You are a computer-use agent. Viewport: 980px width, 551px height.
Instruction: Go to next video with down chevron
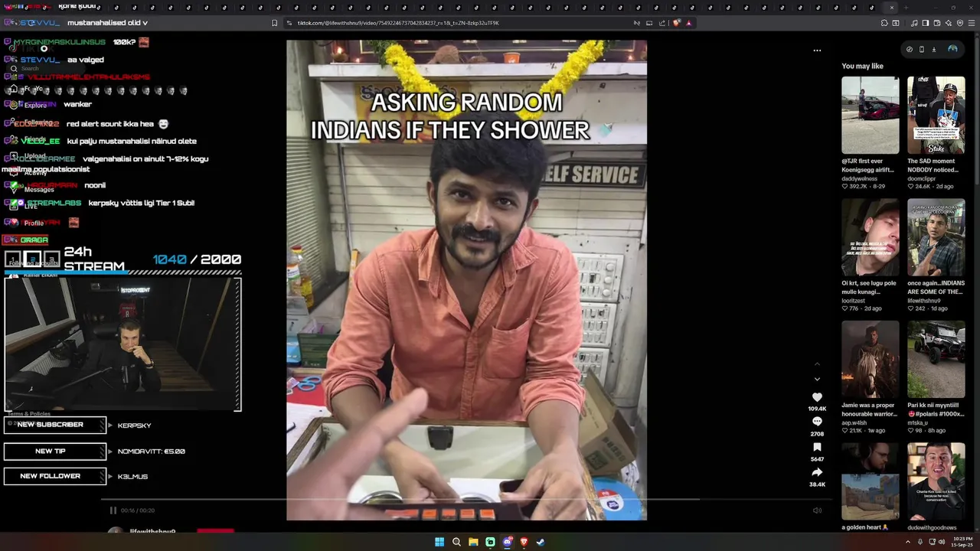tap(817, 379)
